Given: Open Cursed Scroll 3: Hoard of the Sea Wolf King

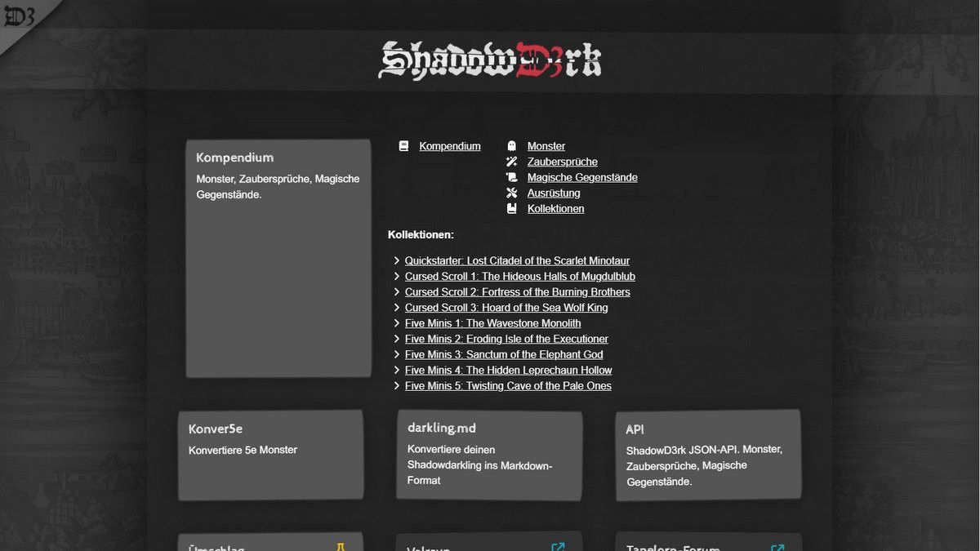Looking at the screenshot, I should coord(506,307).
